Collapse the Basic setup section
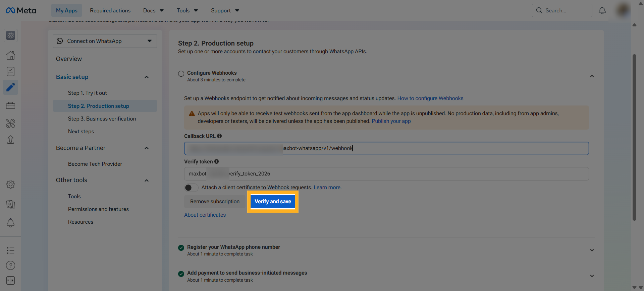 pyautogui.click(x=147, y=77)
